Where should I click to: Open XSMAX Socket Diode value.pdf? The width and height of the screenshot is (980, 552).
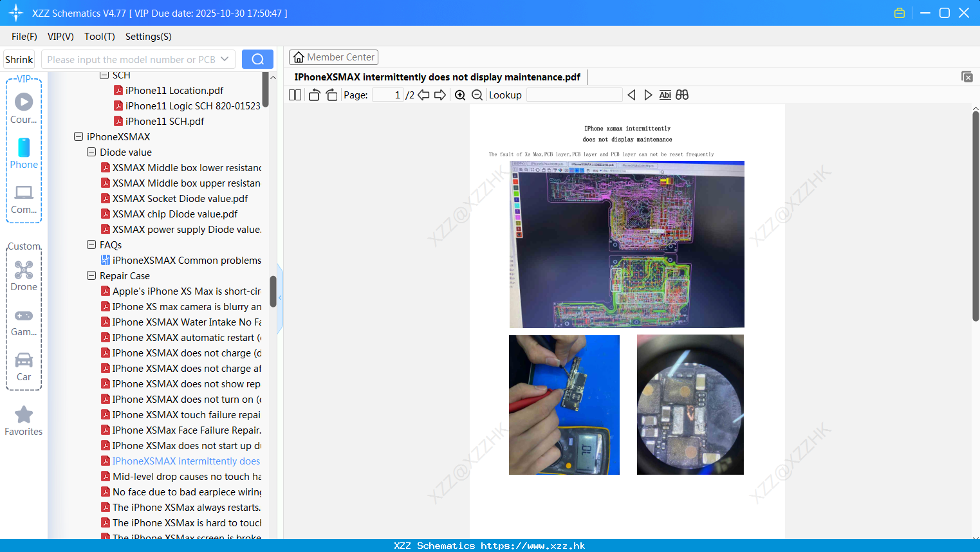[x=174, y=199]
